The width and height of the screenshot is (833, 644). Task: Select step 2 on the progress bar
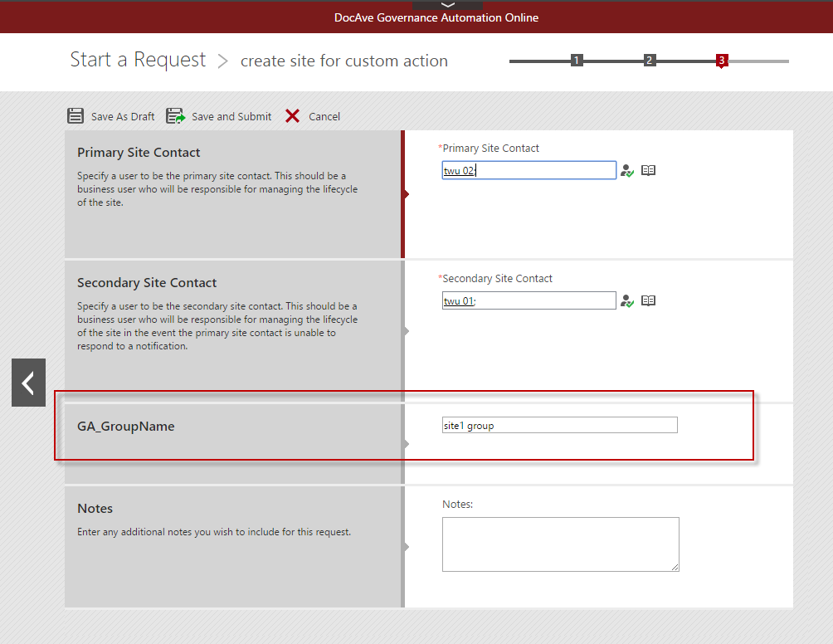point(649,60)
